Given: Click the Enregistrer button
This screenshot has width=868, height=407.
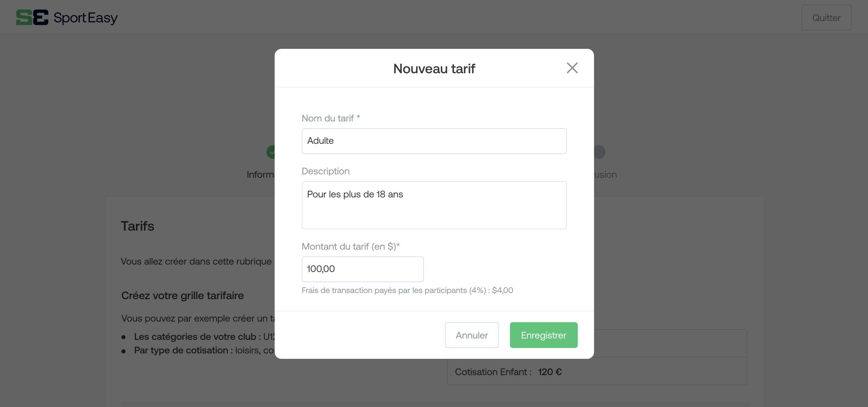Looking at the screenshot, I should (x=544, y=335).
